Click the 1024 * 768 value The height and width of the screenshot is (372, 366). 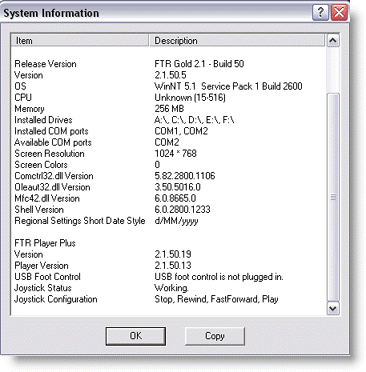point(175,153)
